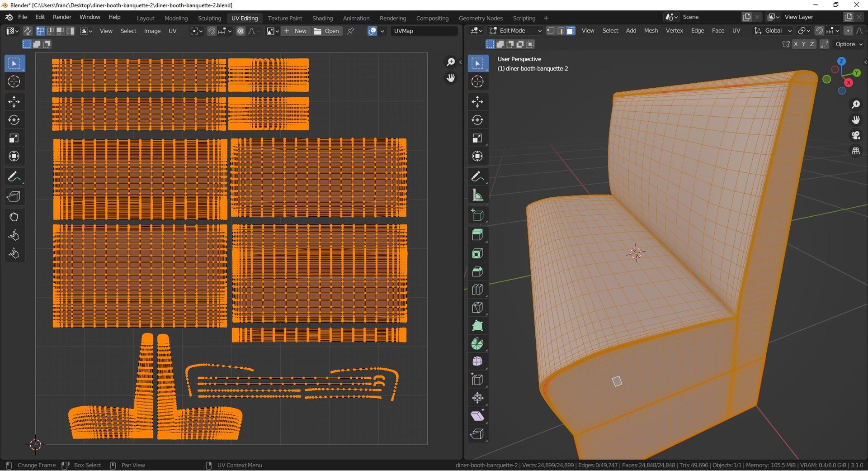
Task: Click the 3D viewport camera view icon
Action: (855, 135)
